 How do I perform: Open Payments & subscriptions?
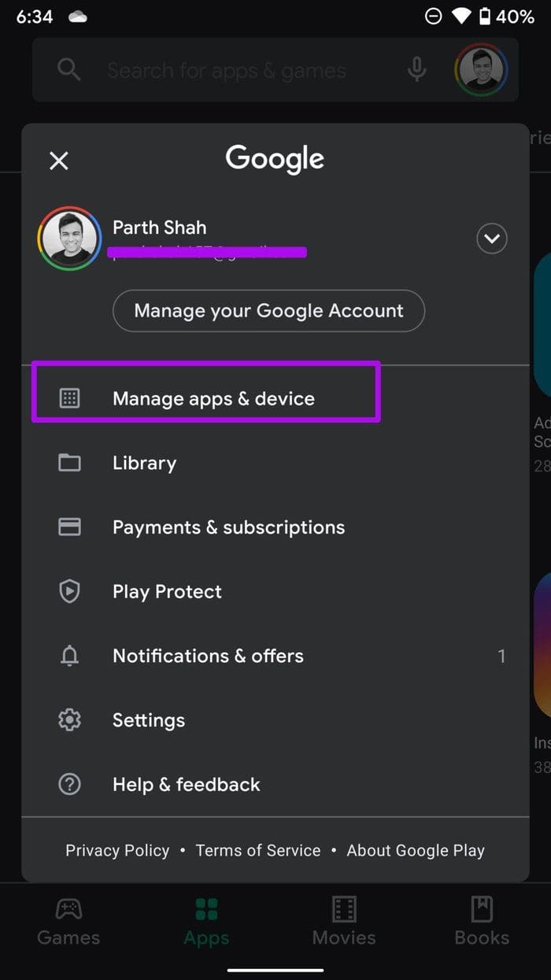(275, 527)
